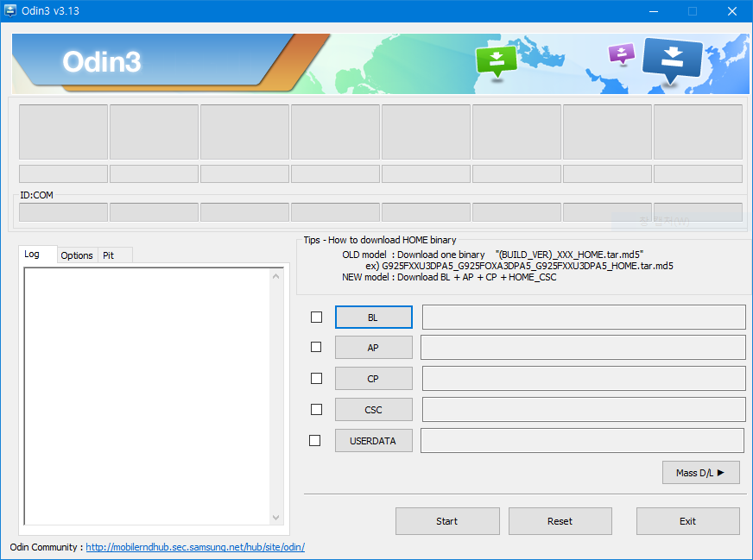The image size is (753, 560).
Task: Open the Odin Community samsung.net link
Action: (x=195, y=547)
